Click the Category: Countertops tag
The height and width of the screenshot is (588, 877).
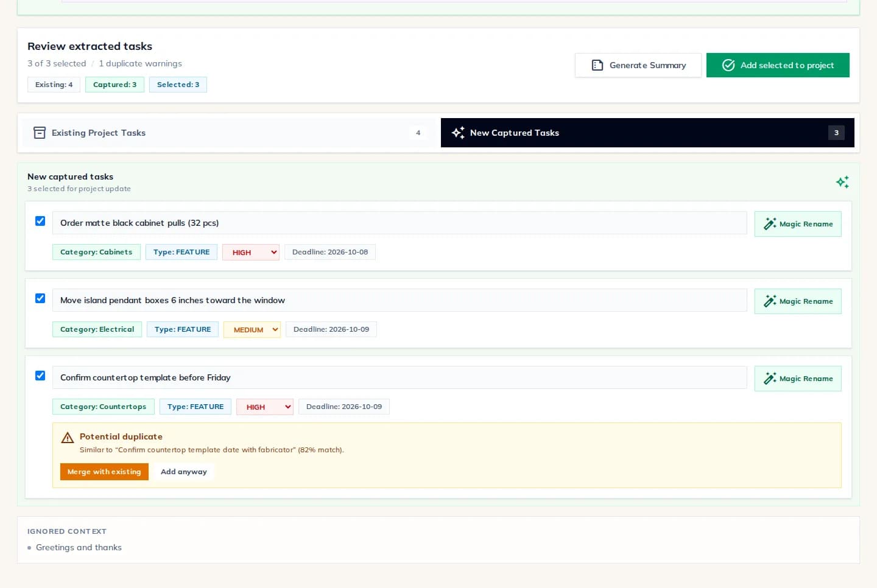[104, 407]
